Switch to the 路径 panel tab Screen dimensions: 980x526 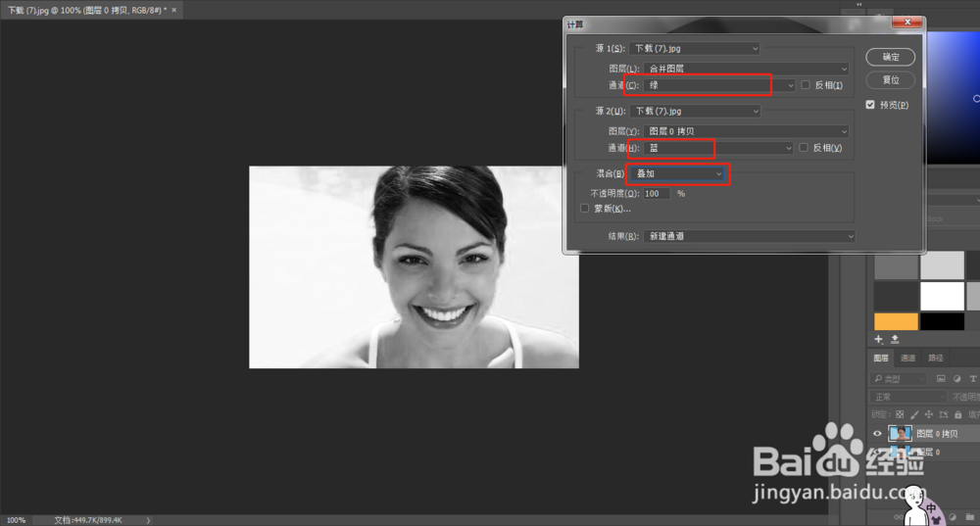tap(936, 358)
